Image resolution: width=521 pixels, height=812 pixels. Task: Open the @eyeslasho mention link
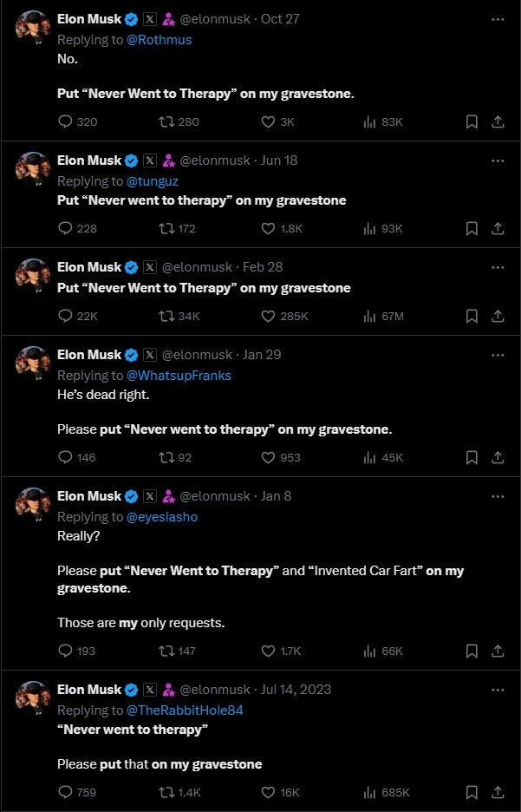[162, 517]
